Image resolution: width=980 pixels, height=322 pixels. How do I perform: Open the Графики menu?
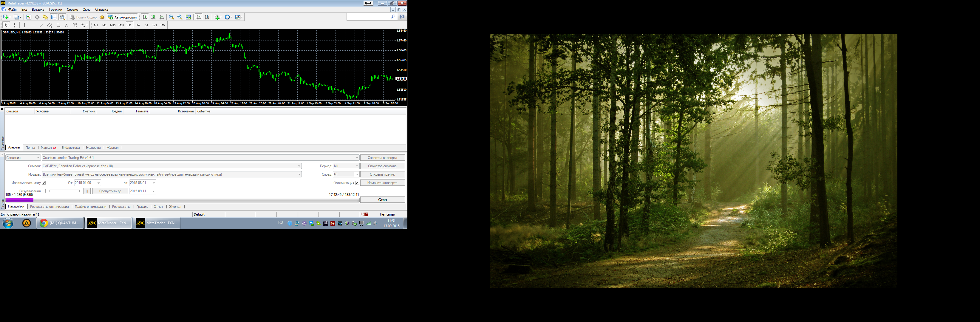point(55,10)
